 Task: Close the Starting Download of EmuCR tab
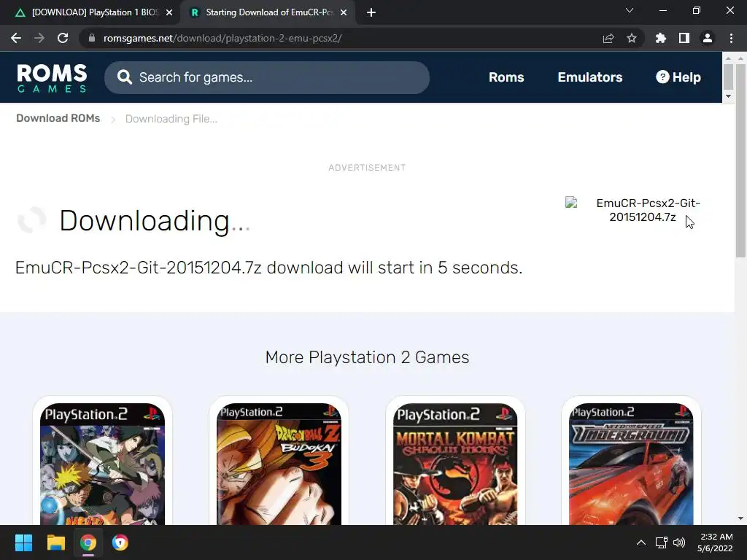pyautogui.click(x=344, y=12)
